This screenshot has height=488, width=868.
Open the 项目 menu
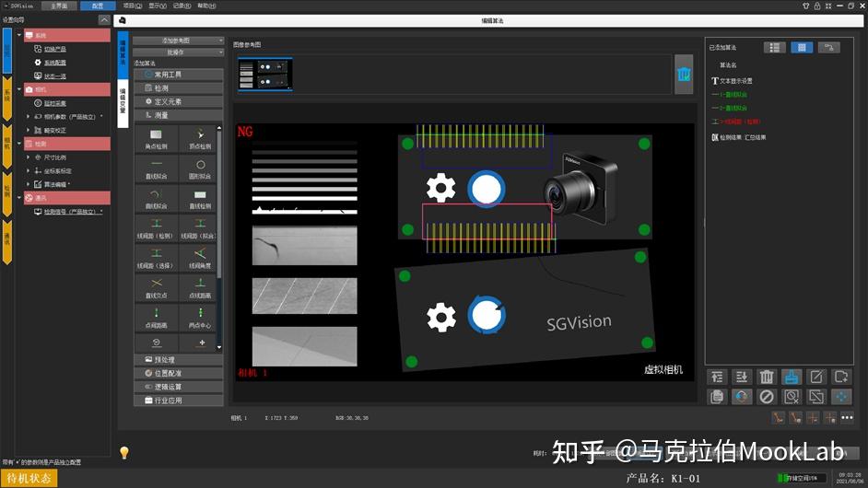(x=133, y=6)
